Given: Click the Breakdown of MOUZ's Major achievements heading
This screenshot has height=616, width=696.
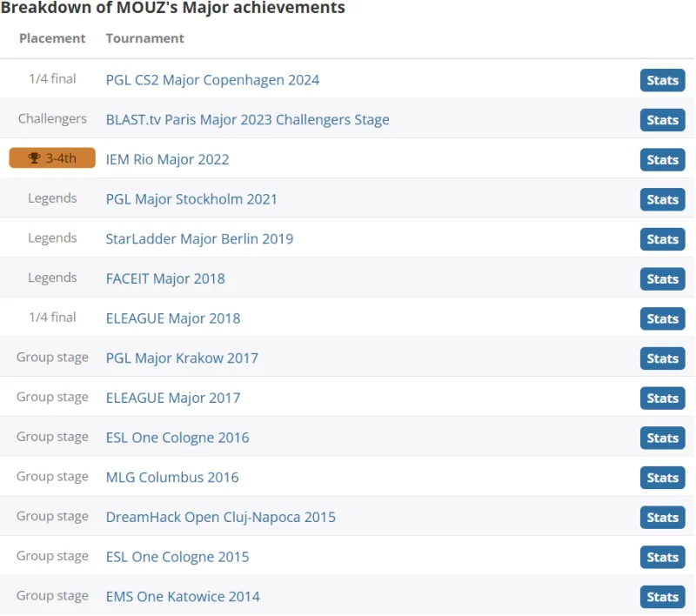Looking at the screenshot, I should (x=172, y=7).
